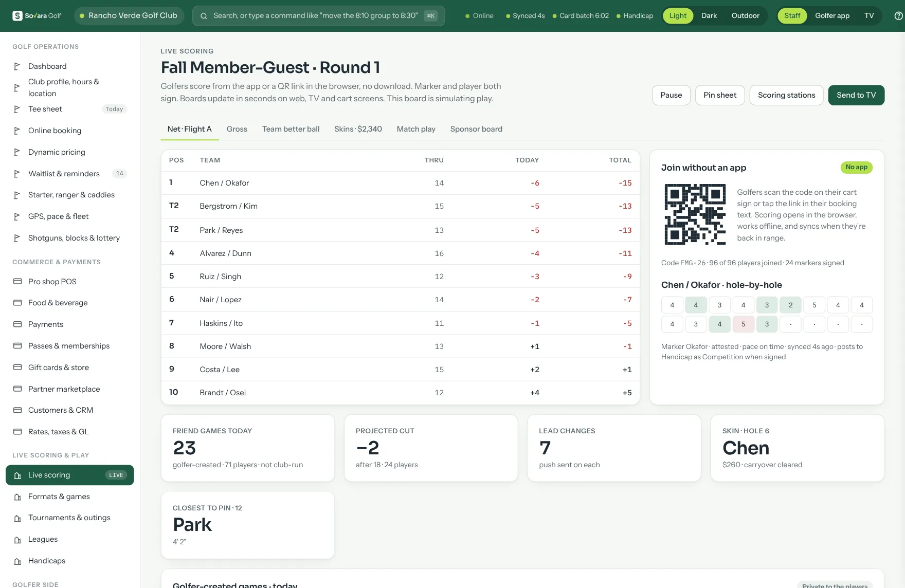Open the Sponsor board tab
The image size is (905, 588).
476,129
